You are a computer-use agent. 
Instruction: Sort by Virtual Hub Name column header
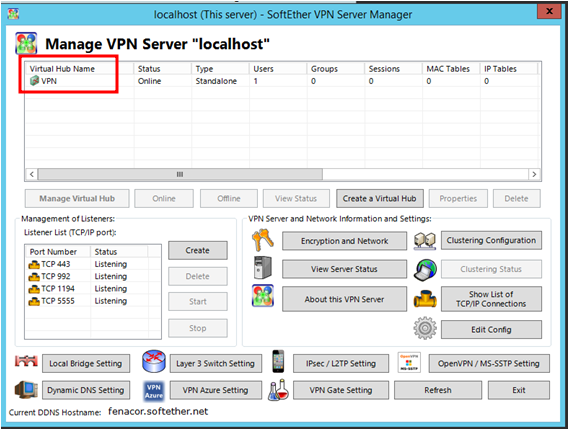(x=80, y=69)
